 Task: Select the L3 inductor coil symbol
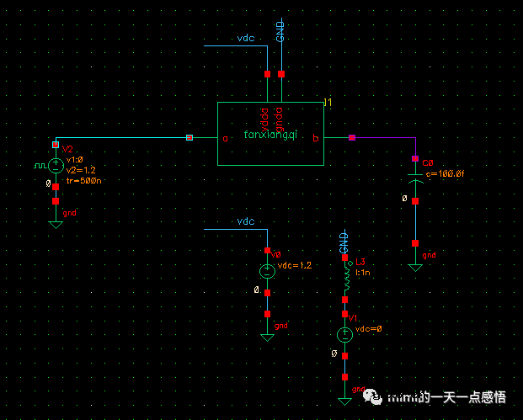tap(344, 278)
